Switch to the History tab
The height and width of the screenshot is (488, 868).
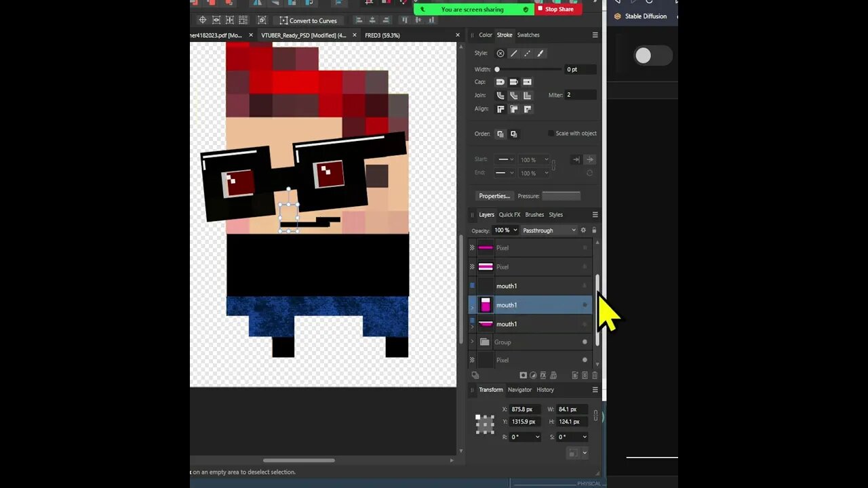tap(545, 390)
